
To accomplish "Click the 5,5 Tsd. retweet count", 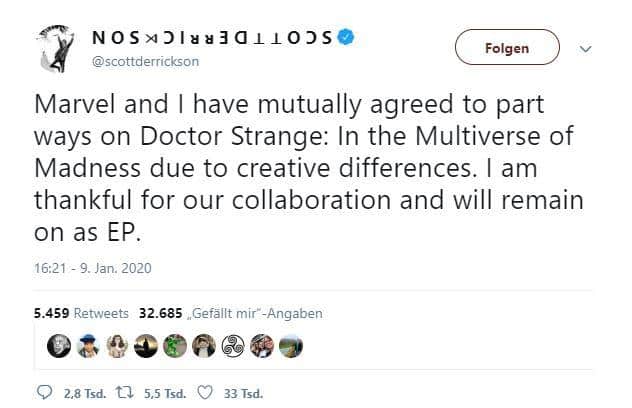I will pyautogui.click(x=165, y=393).
